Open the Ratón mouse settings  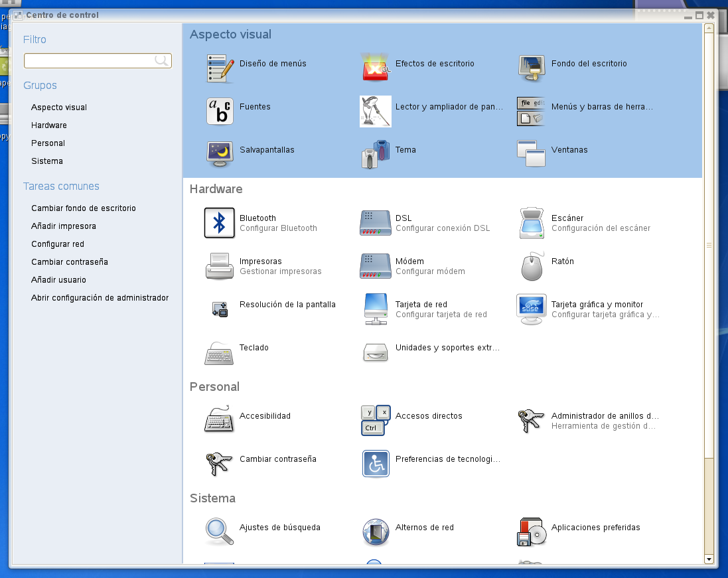[x=532, y=266]
